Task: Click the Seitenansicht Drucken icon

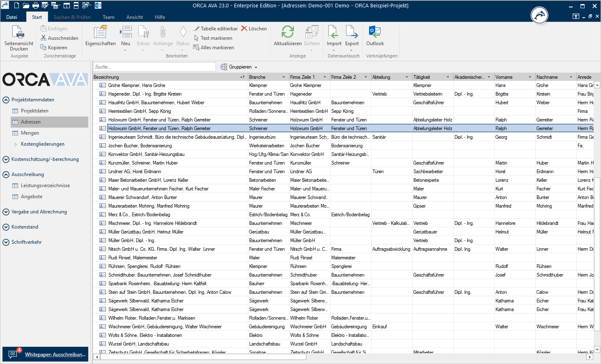Action: [18, 32]
